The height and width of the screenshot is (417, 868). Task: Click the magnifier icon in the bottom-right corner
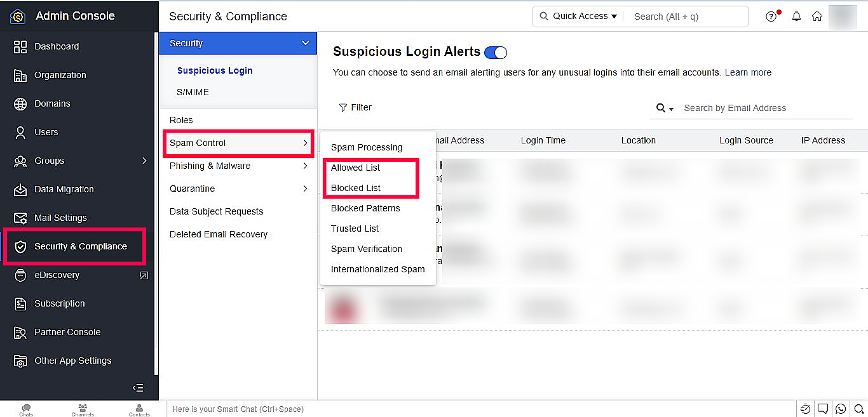coord(859,409)
